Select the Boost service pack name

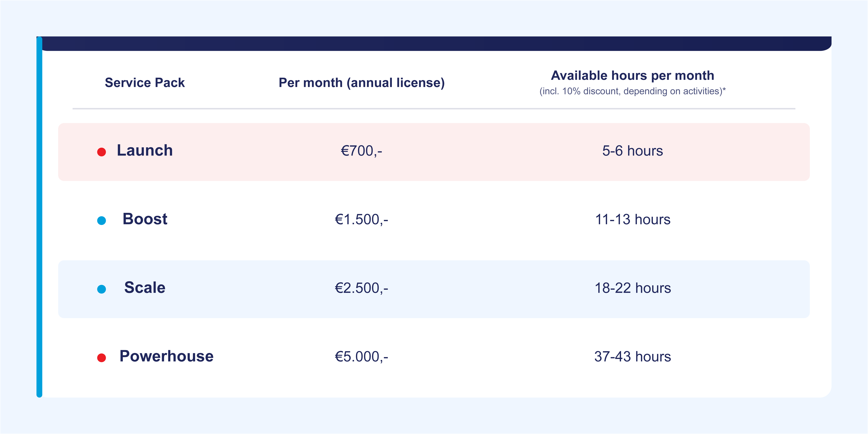[x=145, y=219]
